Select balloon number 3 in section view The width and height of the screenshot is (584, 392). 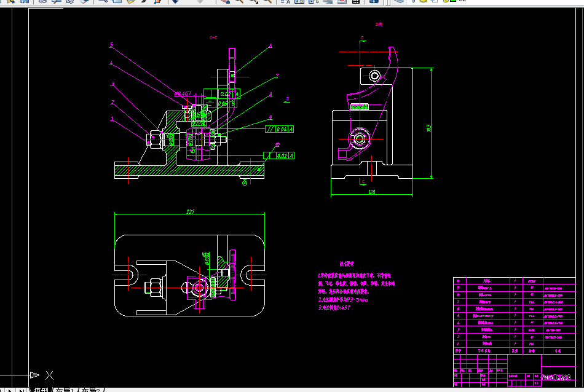pos(112,84)
